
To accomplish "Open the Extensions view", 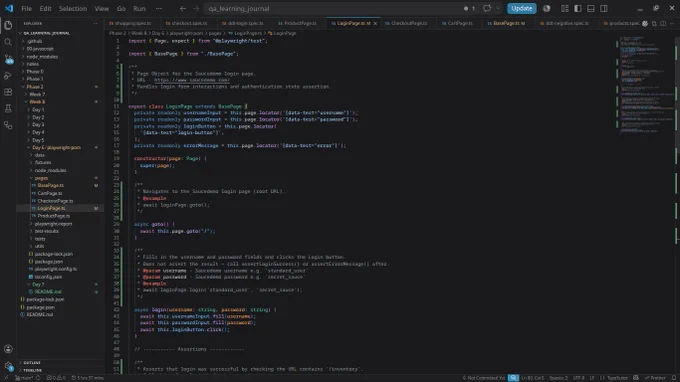I will point(8,92).
